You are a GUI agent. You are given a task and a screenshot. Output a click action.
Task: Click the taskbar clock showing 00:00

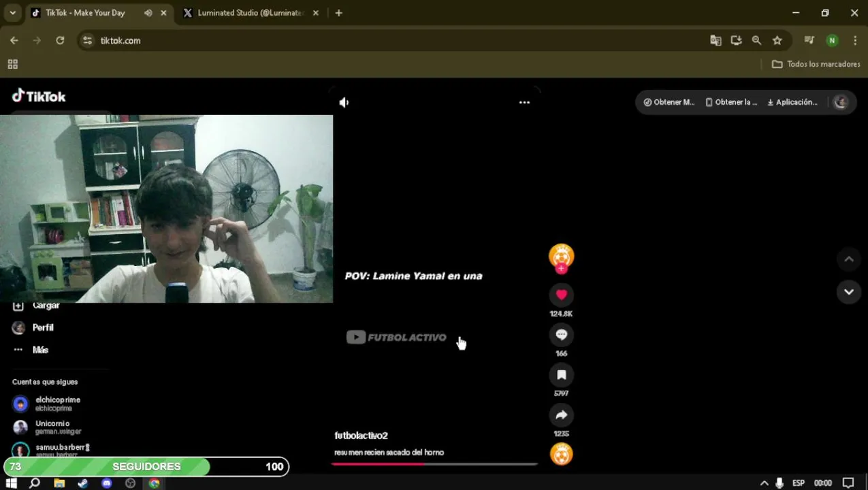point(823,483)
